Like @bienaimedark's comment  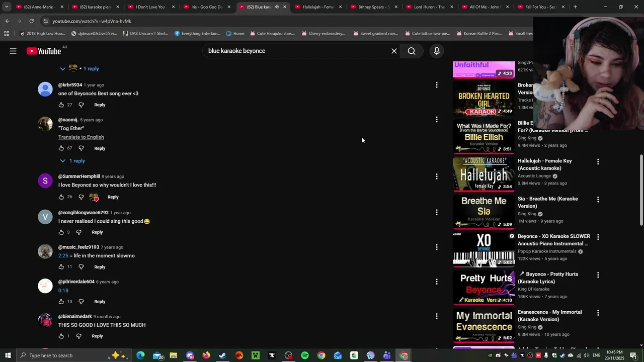click(x=61, y=336)
